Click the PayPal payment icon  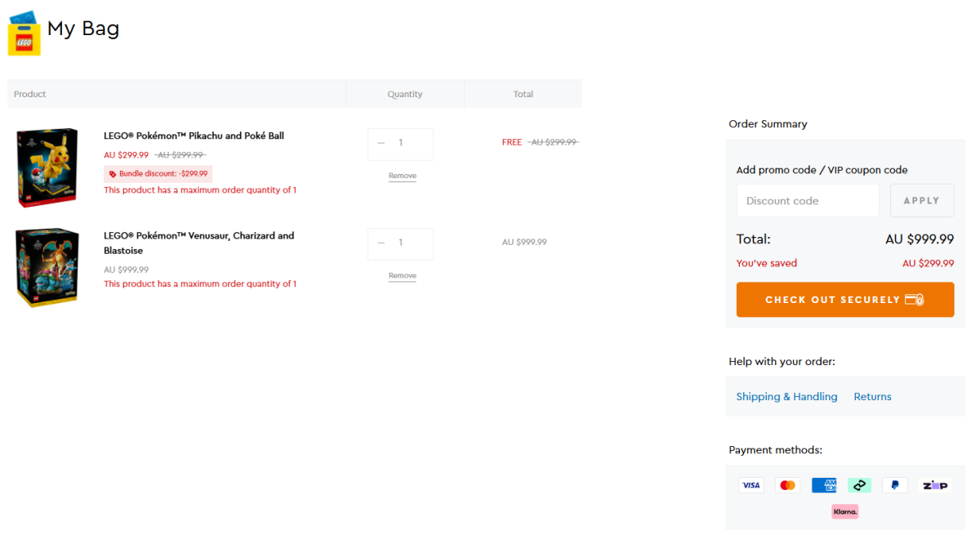coord(895,485)
